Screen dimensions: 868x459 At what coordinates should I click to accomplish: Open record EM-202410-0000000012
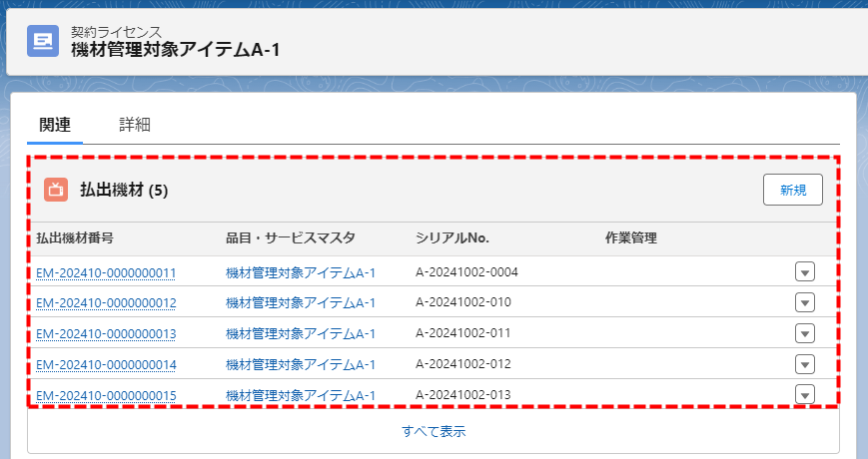[106, 302]
